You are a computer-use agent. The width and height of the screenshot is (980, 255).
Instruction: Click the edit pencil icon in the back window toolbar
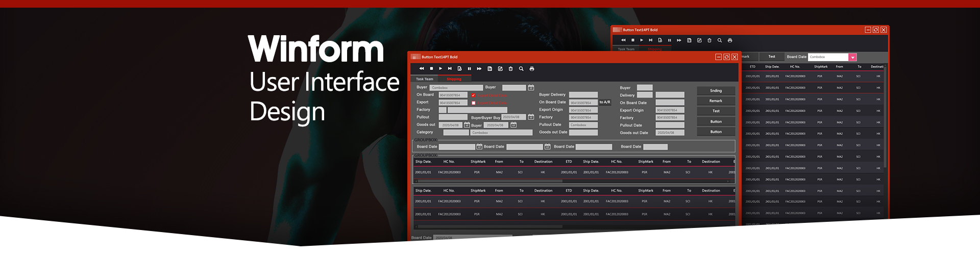(x=699, y=40)
